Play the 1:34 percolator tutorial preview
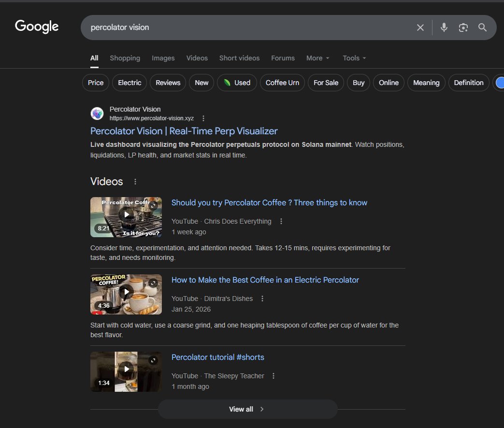 tap(126, 369)
